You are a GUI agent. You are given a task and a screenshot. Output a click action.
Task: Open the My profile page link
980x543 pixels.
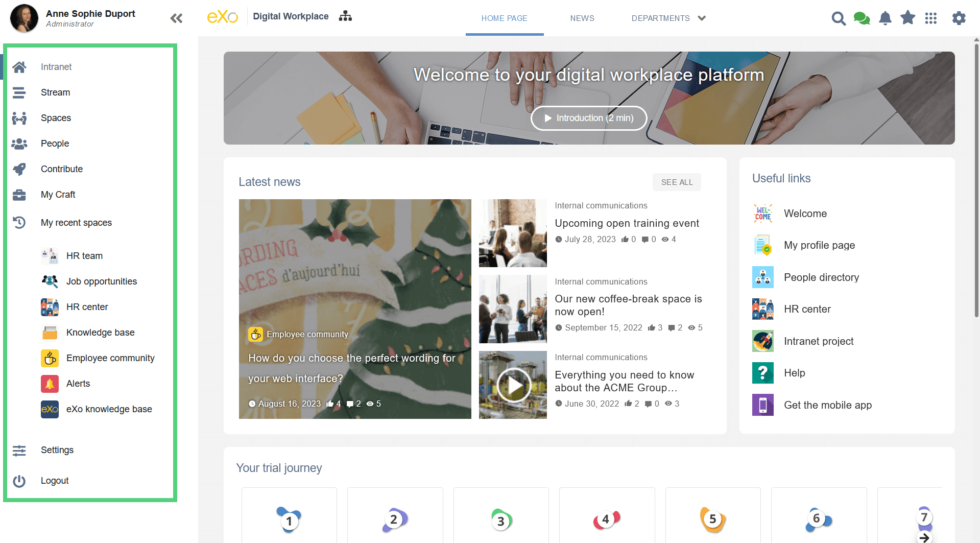point(819,245)
